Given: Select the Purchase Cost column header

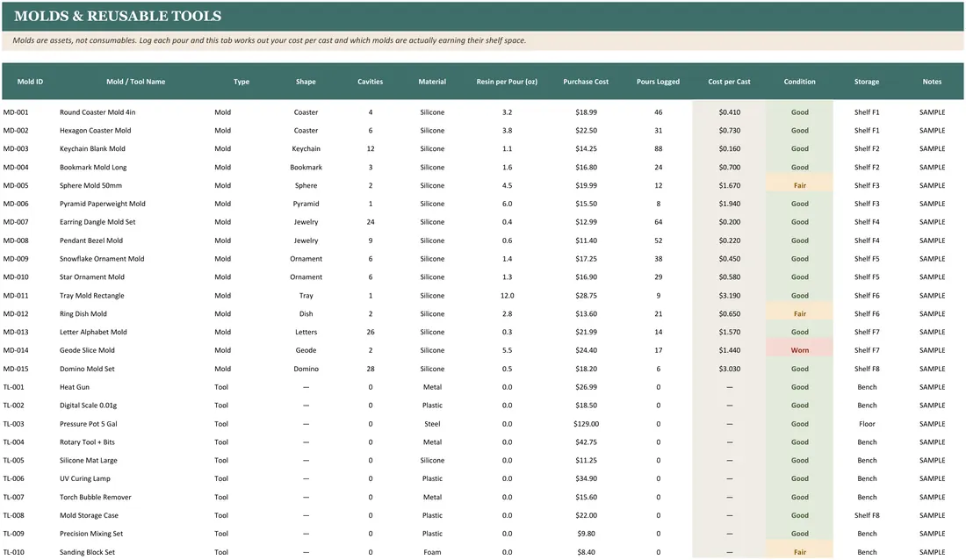Looking at the screenshot, I should (x=586, y=82).
